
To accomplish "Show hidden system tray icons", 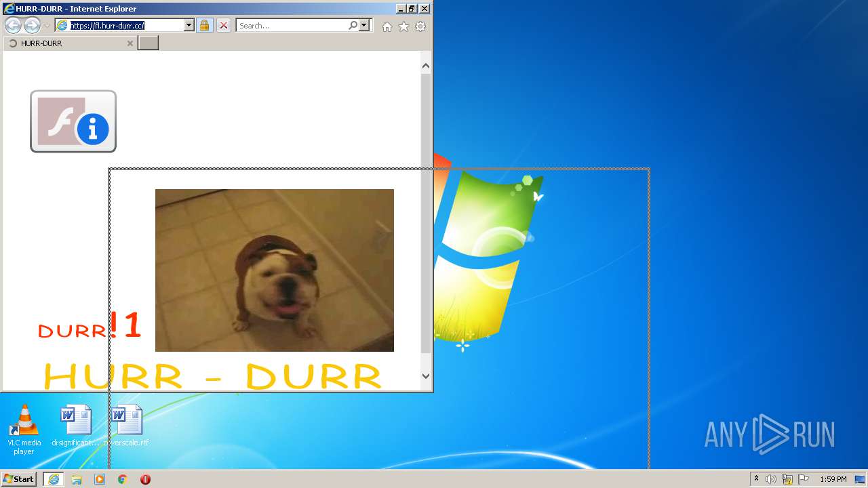I will pos(756,479).
